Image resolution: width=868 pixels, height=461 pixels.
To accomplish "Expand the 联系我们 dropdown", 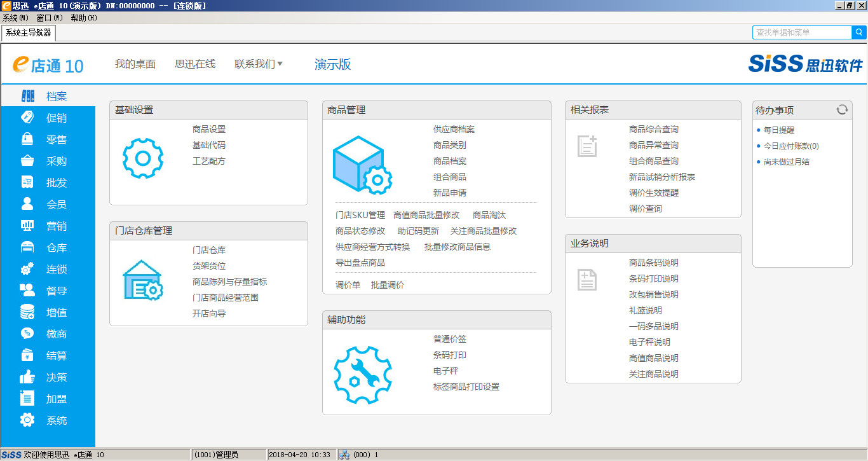I will pos(259,64).
